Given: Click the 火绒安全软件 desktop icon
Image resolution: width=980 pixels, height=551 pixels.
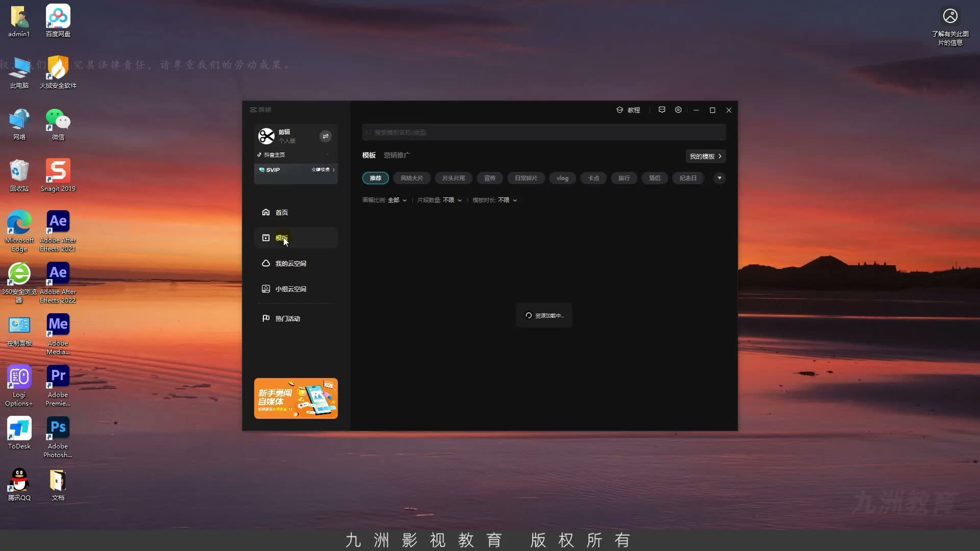Looking at the screenshot, I should tap(58, 72).
